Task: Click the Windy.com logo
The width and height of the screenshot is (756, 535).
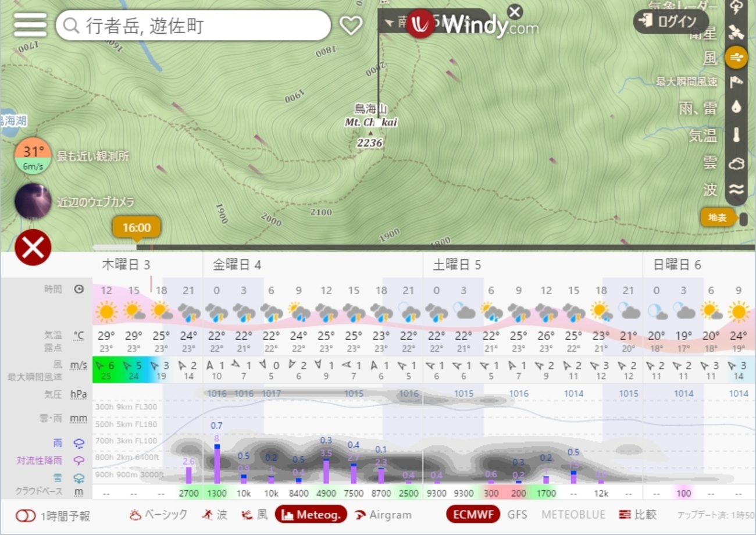Action: point(473,25)
